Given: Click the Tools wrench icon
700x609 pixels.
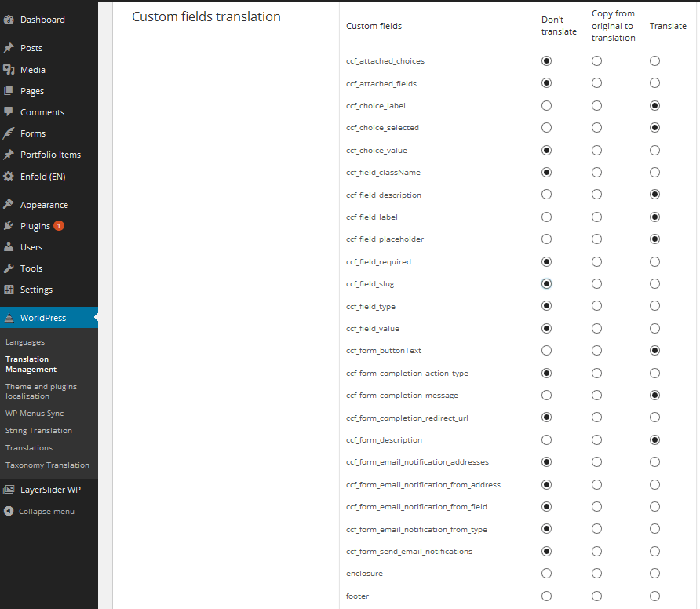Looking at the screenshot, I should (9, 268).
